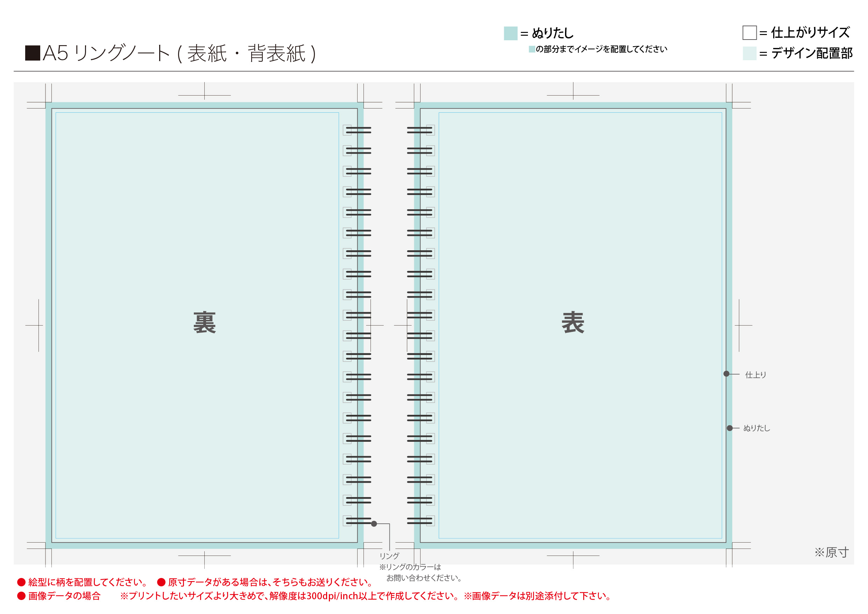The image size is (868, 614).
Task: Click the title text 'A5 リングノート ( 表紙・背表紙 )'
Action: tap(179, 53)
